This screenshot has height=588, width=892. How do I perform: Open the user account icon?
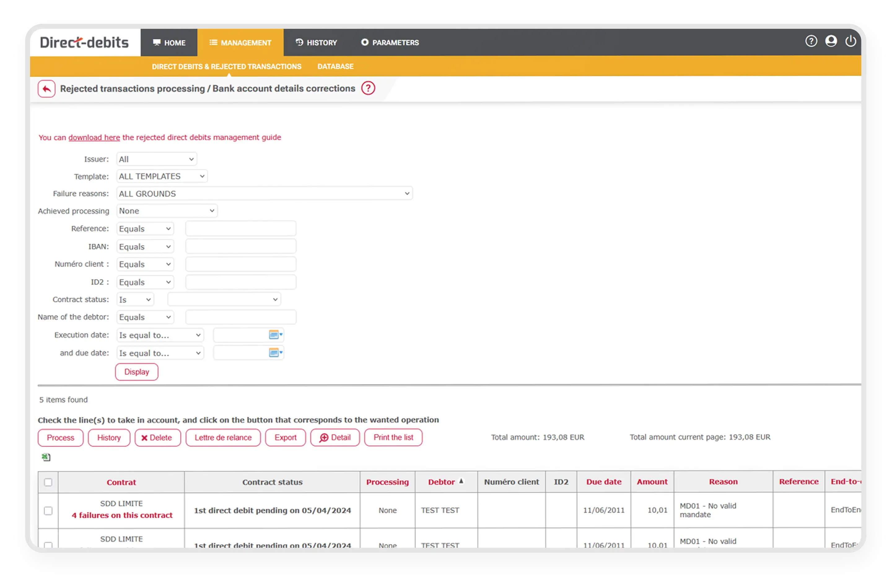coord(831,41)
